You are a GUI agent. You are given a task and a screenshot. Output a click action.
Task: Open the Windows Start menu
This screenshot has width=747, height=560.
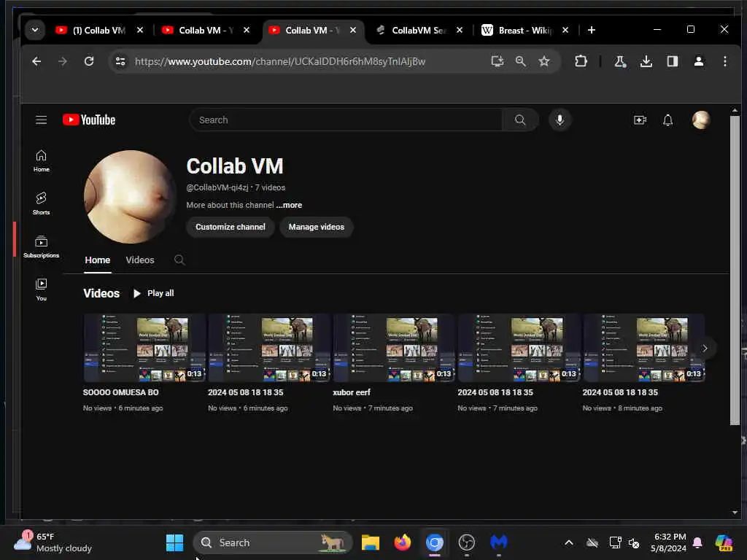tap(174, 542)
